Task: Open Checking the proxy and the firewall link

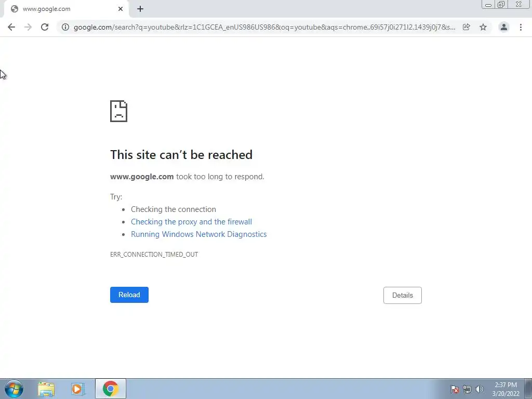Action: coord(191,221)
